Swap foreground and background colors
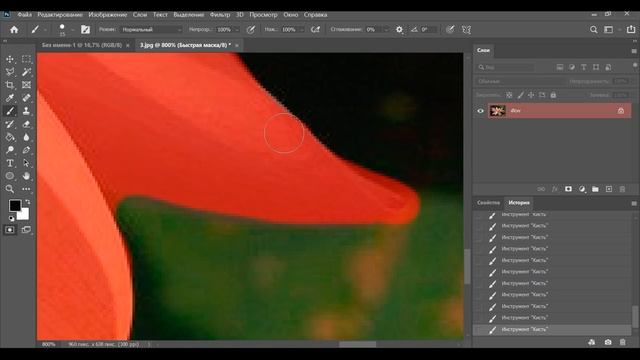Image resolution: width=640 pixels, height=360 pixels. point(28,202)
